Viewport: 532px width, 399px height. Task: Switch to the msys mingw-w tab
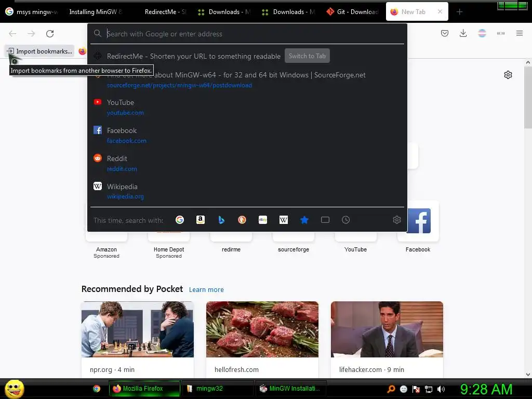point(32,12)
